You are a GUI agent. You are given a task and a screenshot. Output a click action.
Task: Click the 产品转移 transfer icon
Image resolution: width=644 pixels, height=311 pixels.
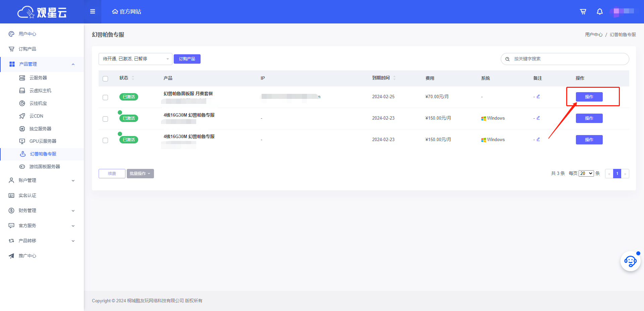[x=11, y=241]
